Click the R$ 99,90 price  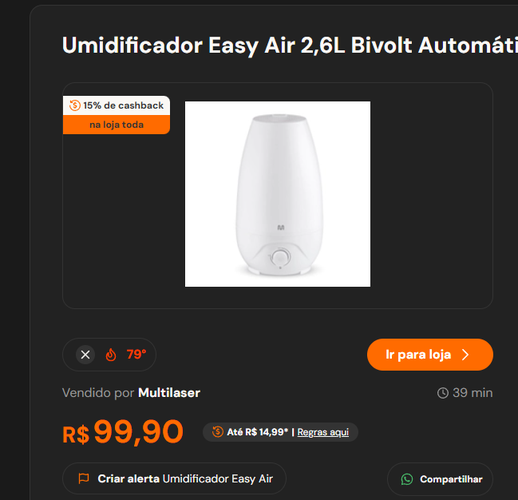click(123, 432)
